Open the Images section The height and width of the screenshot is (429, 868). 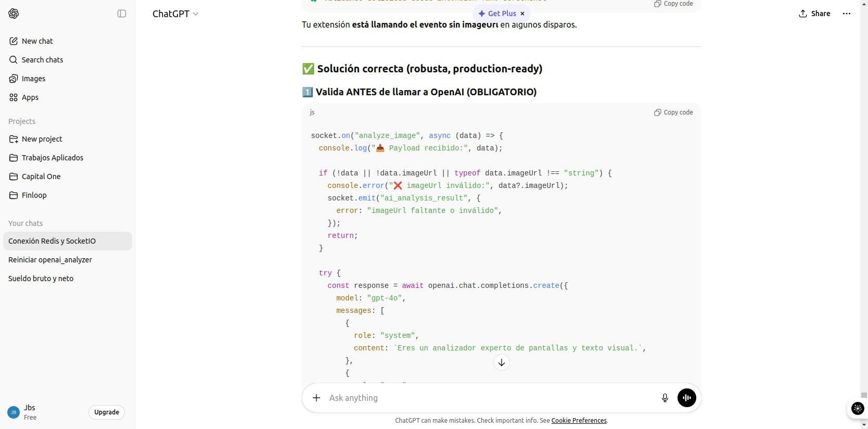tap(33, 79)
